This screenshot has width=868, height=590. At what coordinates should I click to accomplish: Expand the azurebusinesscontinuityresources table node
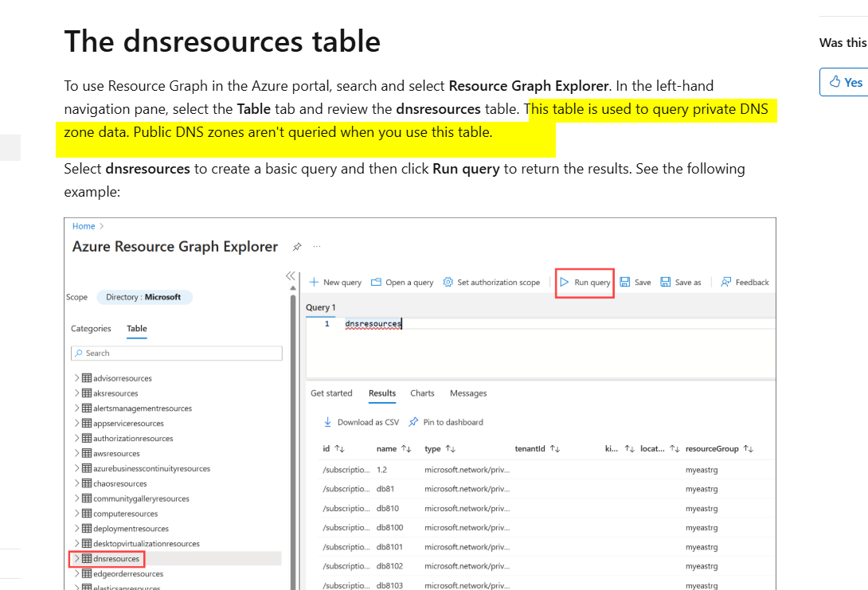point(76,468)
